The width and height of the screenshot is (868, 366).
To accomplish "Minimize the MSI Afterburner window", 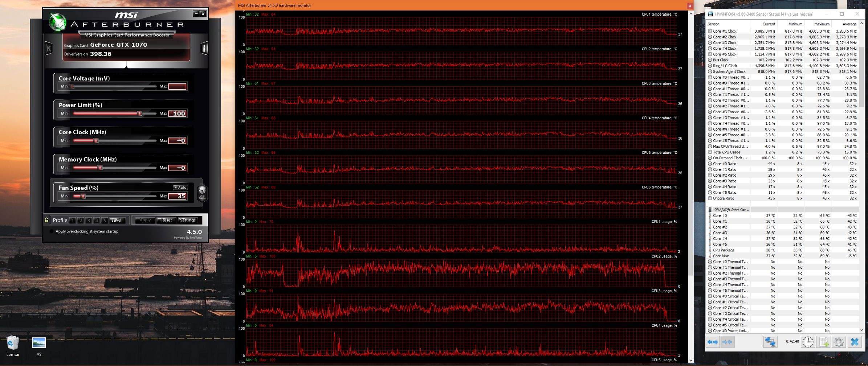I will pyautogui.click(x=196, y=13).
